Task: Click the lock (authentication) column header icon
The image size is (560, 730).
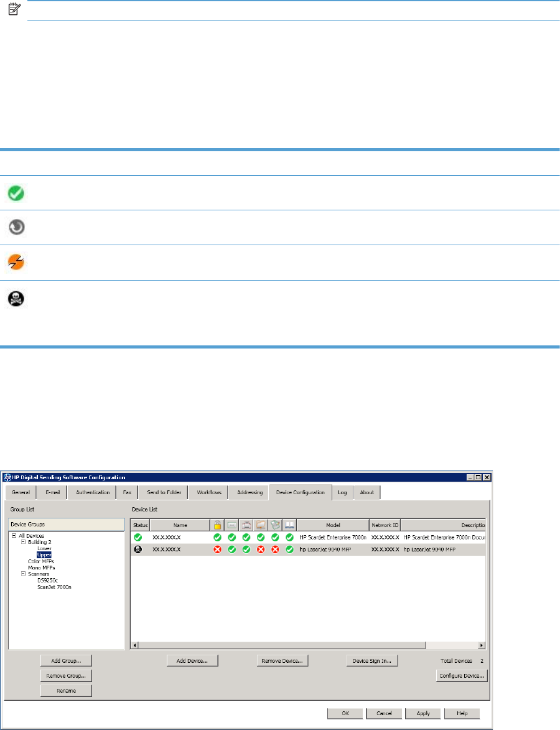Action: pos(217,525)
